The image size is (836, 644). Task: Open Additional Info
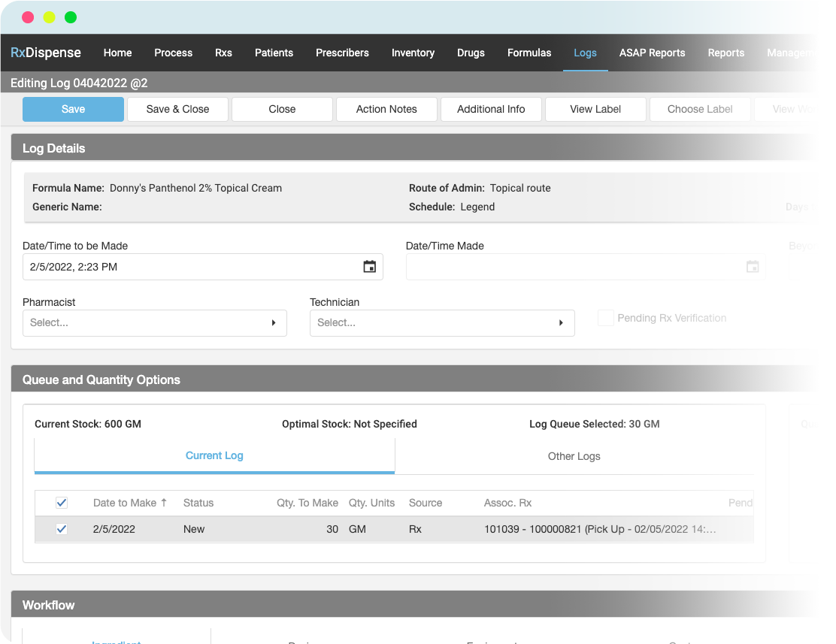tap(491, 109)
